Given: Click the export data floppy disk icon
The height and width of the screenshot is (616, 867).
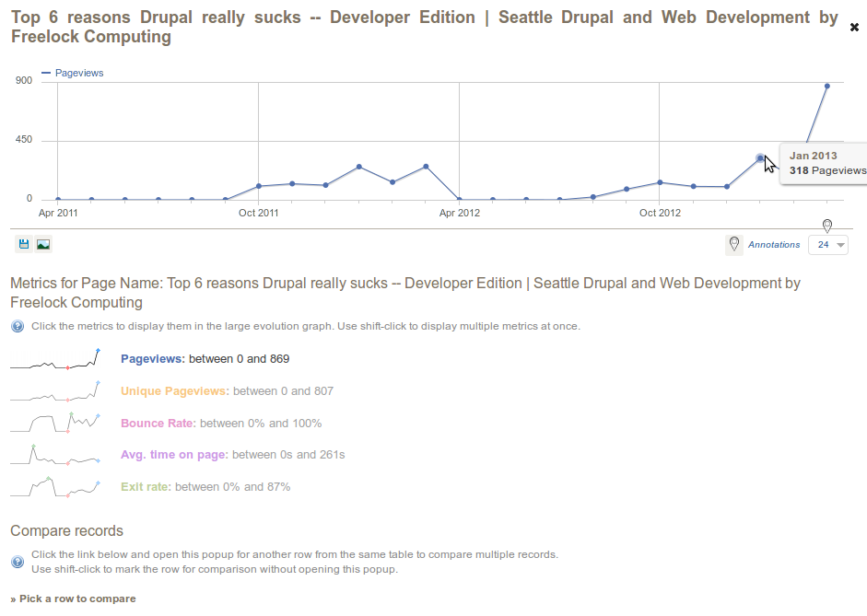Looking at the screenshot, I should (x=24, y=244).
